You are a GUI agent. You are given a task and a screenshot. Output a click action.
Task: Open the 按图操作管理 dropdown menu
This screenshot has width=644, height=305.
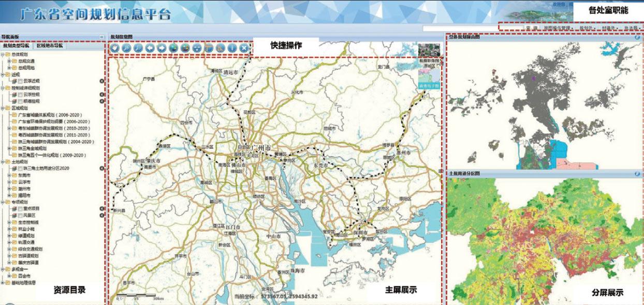coord(558,28)
